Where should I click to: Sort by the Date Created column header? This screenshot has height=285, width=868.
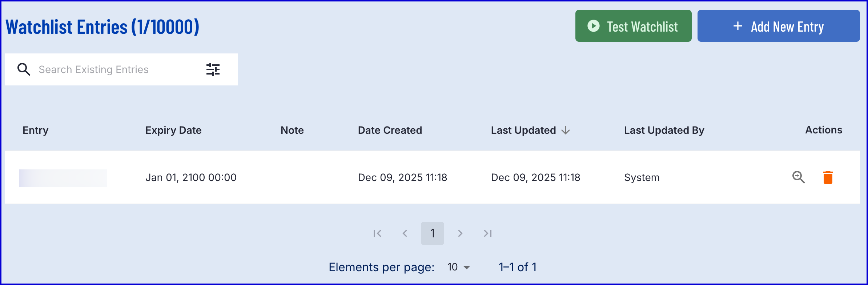pyautogui.click(x=390, y=130)
